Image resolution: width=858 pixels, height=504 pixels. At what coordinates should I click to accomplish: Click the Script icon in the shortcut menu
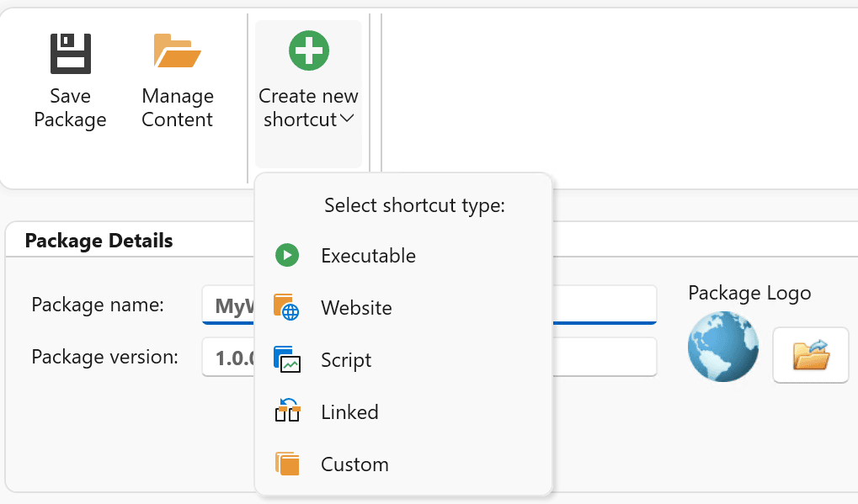coord(287,359)
